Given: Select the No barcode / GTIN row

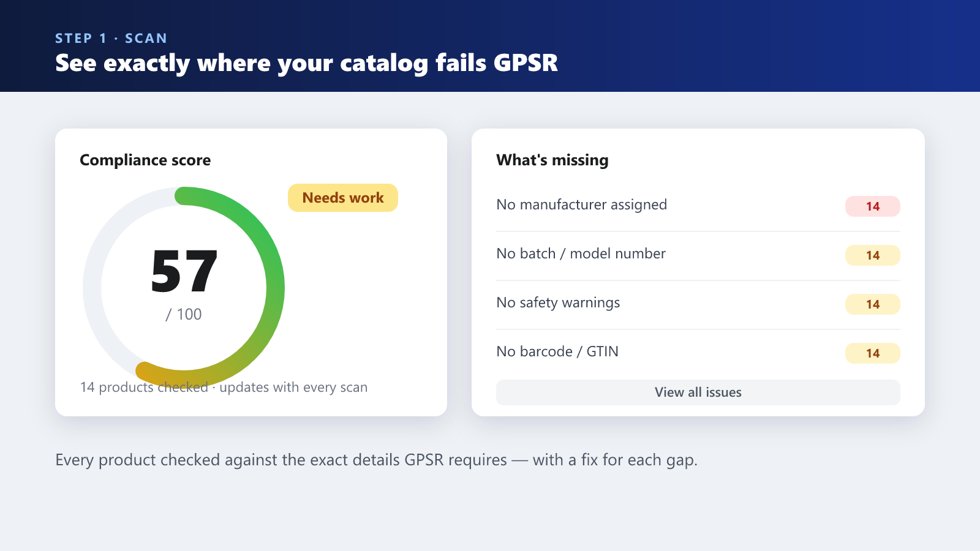Looking at the screenshot, I should [698, 353].
